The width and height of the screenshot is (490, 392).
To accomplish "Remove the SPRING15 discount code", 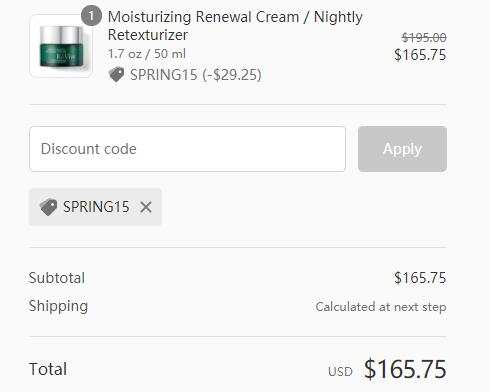I will [x=146, y=207].
